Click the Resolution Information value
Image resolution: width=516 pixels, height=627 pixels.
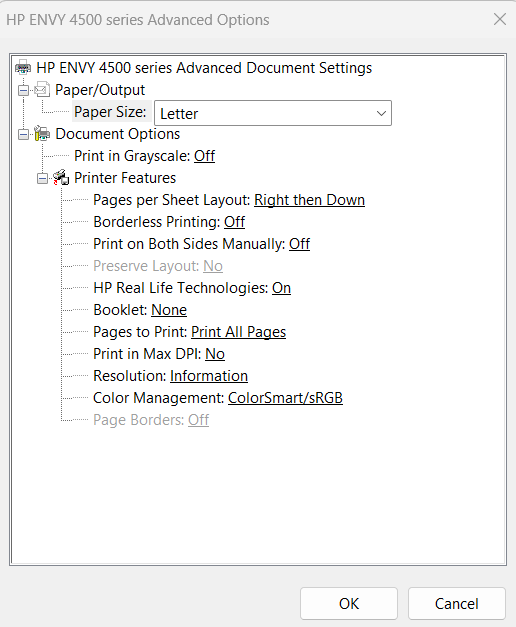tap(209, 376)
